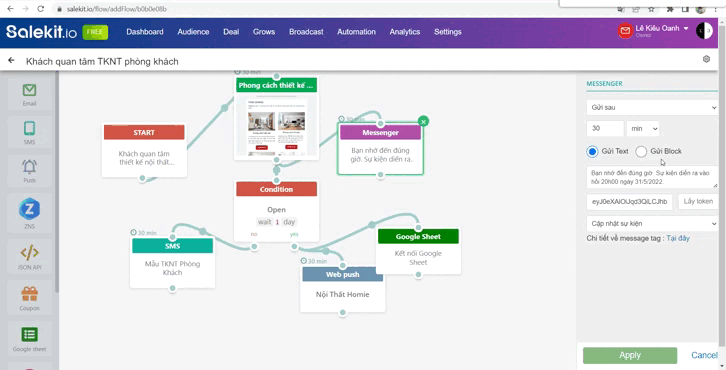This screenshot has width=726, height=370.
Task: Open the Broadcast menu
Action: click(306, 32)
